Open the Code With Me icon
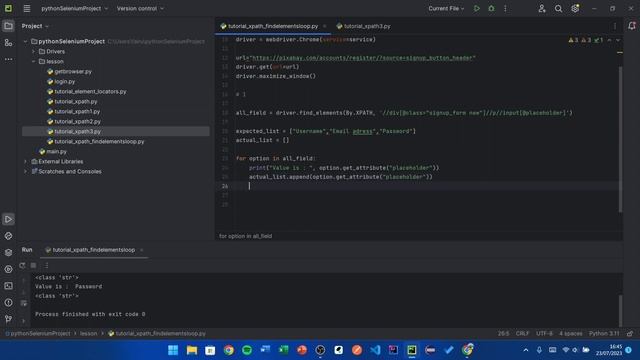The height and width of the screenshot is (360, 640). [542, 8]
